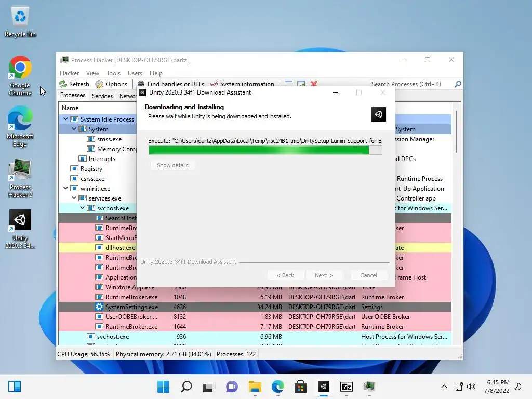The image size is (532, 399).
Task: Open the View menu
Action: tap(92, 73)
